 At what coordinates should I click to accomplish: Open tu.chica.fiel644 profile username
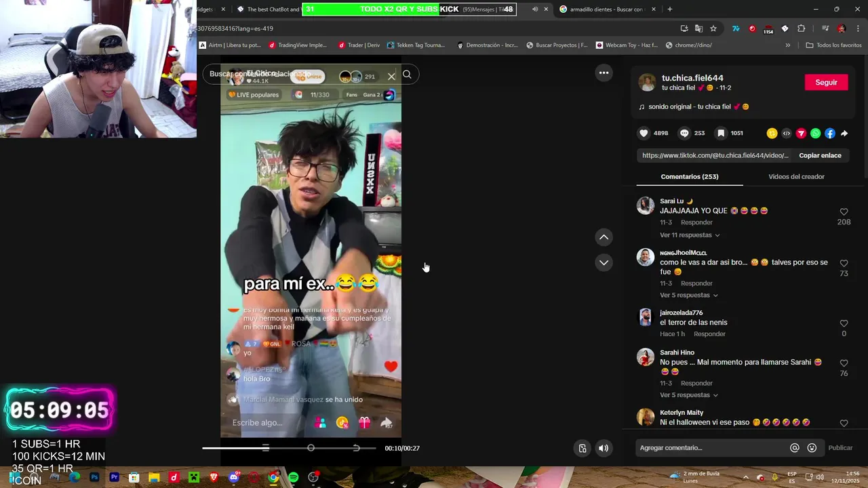pos(692,78)
